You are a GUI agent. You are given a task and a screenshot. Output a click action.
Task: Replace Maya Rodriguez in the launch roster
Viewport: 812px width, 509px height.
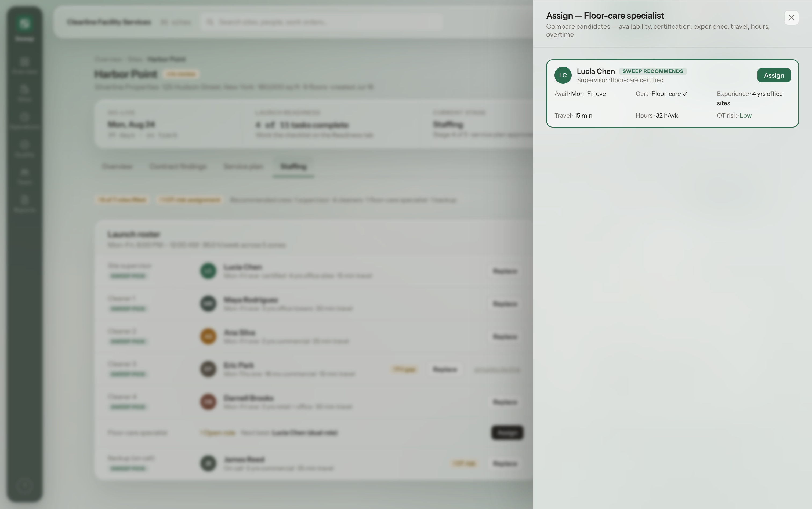click(x=505, y=304)
